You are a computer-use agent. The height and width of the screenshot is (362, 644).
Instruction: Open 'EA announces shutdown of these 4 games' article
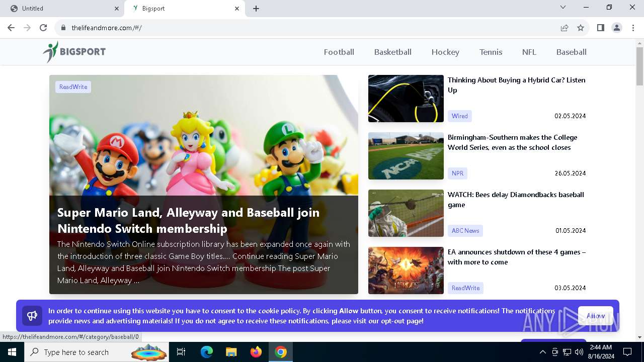[x=517, y=257]
